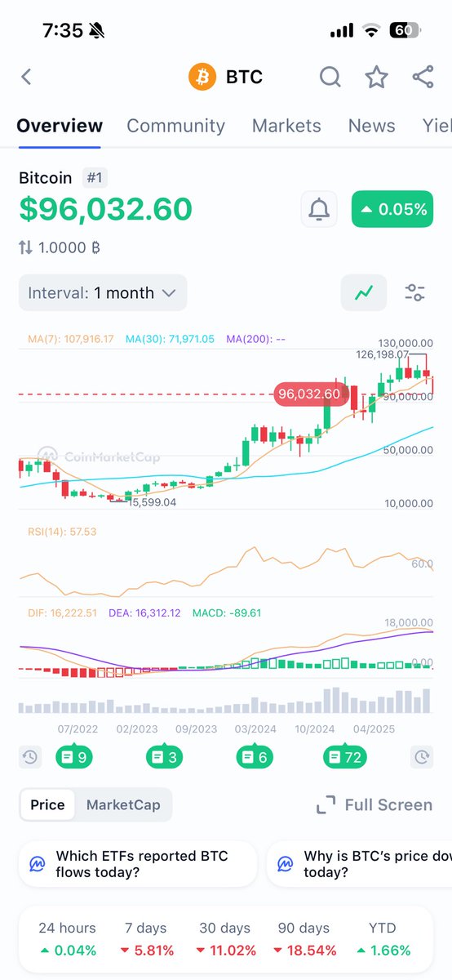452x980 pixels.
Task: Add BTC to watchlist with star icon
Action: click(376, 77)
